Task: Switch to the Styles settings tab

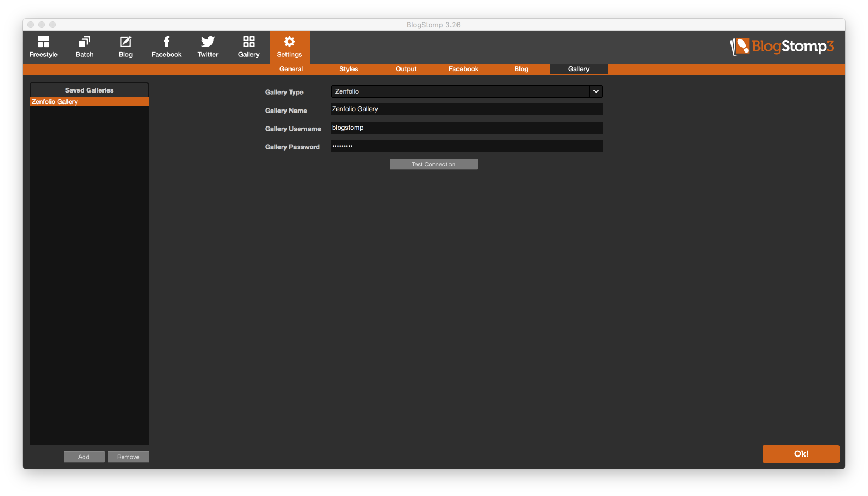Action: [349, 69]
